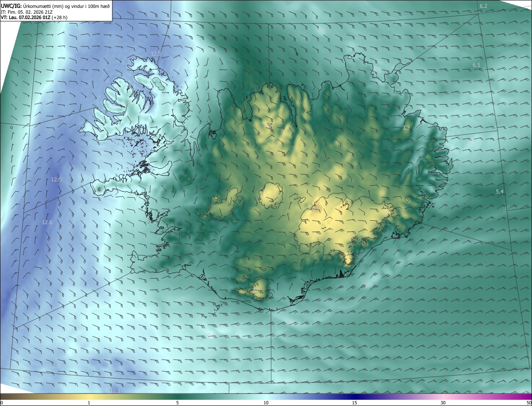Screen dimensions: 532x406
Task: Click the 'UWC/IG: Úrkomumætti (mm)' title line
Action: [55, 5]
